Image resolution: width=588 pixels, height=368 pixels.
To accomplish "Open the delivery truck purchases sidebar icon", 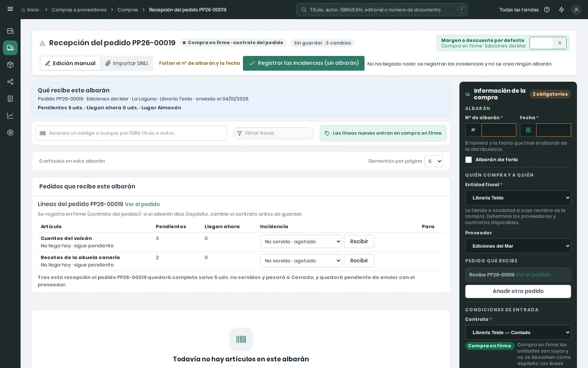I will pos(10,48).
